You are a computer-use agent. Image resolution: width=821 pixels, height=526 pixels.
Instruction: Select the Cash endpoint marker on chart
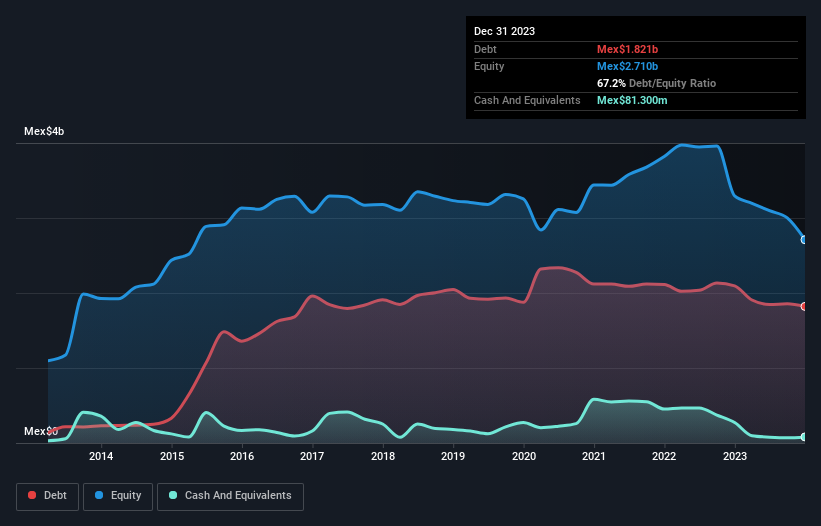(804, 437)
